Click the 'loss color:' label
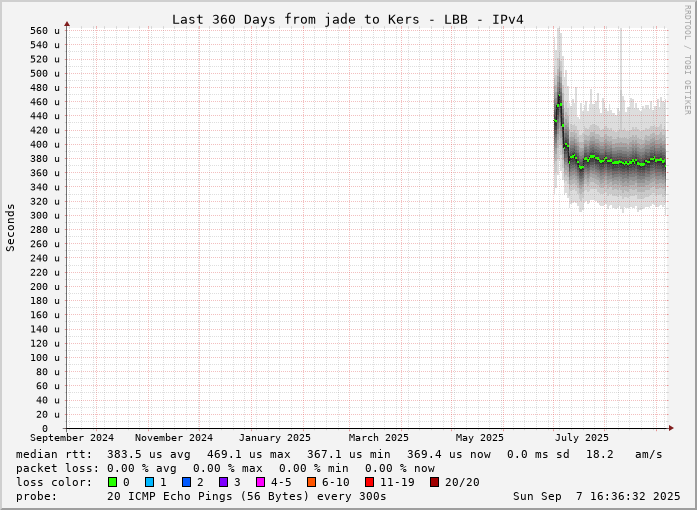The height and width of the screenshot is (510, 697). point(54,482)
